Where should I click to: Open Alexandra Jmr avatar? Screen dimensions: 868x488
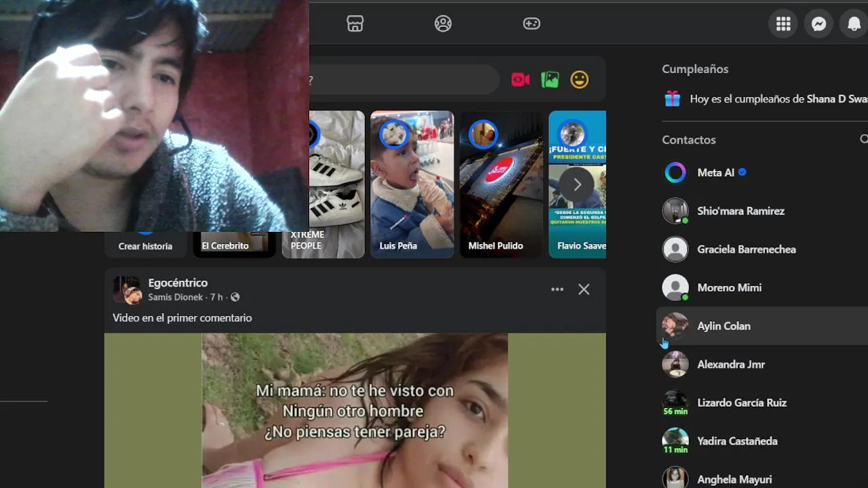(x=675, y=365)
